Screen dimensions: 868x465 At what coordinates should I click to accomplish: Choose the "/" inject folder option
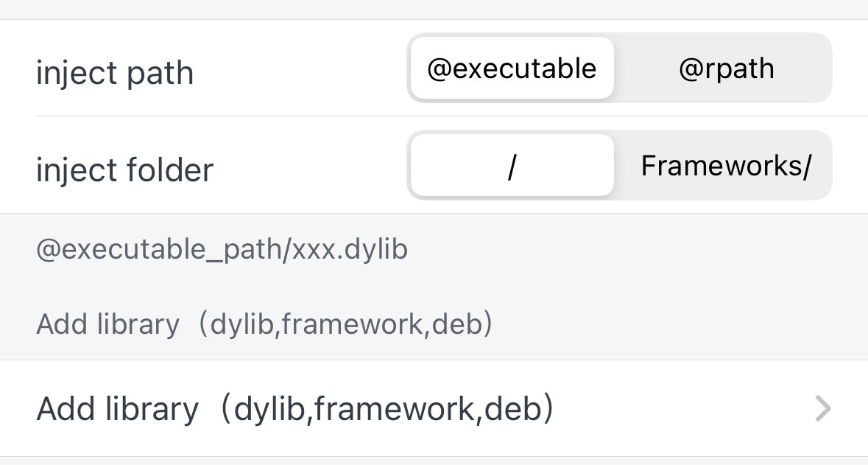[x=512, y=166]
